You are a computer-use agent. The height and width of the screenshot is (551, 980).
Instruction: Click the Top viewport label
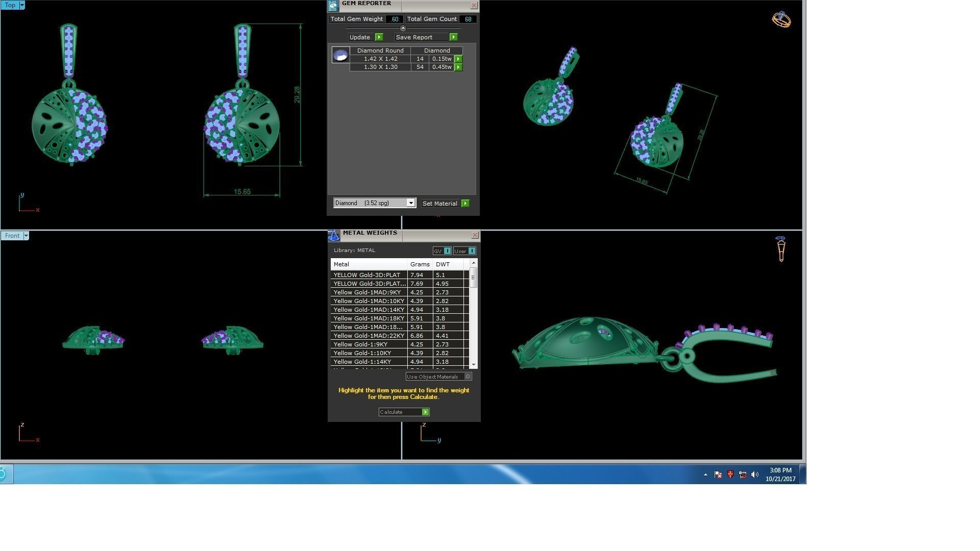(10, 5)
